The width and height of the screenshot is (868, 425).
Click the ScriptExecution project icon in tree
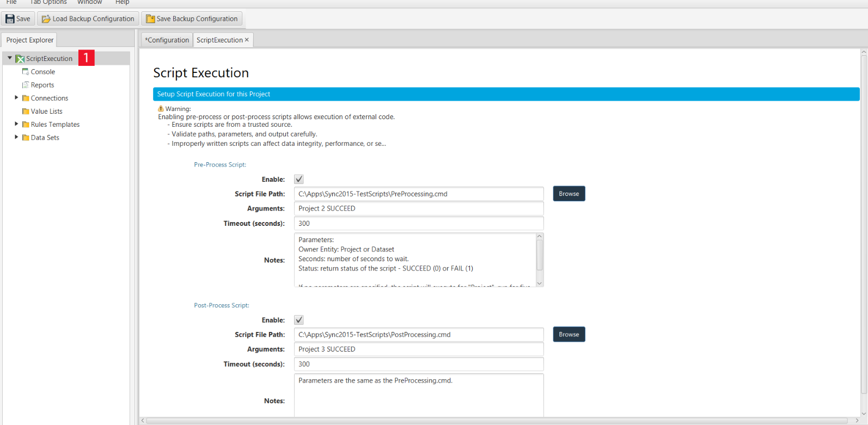click(20, 59)
